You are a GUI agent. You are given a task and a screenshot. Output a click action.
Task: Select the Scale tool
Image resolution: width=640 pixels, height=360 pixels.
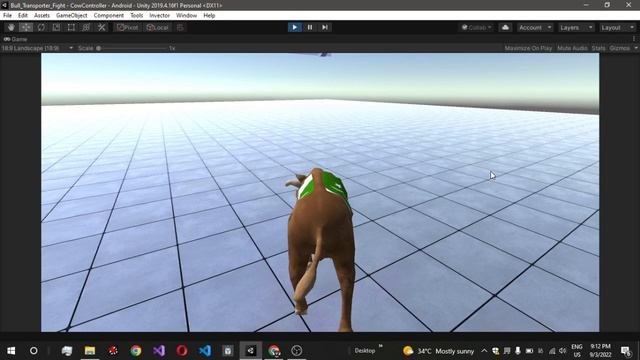56,27
